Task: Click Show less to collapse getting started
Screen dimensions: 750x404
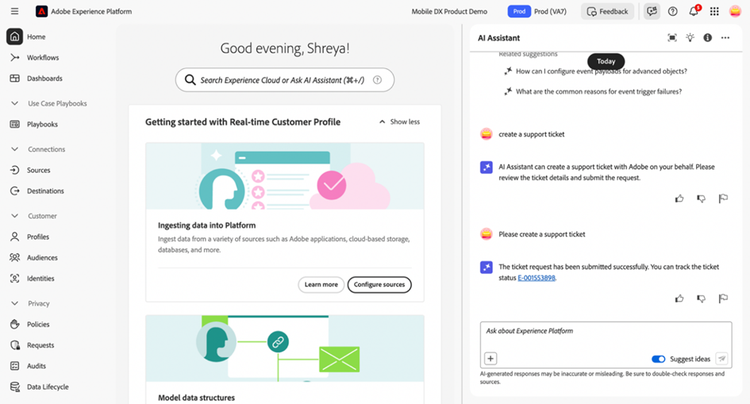Action: tap(399, 122)
